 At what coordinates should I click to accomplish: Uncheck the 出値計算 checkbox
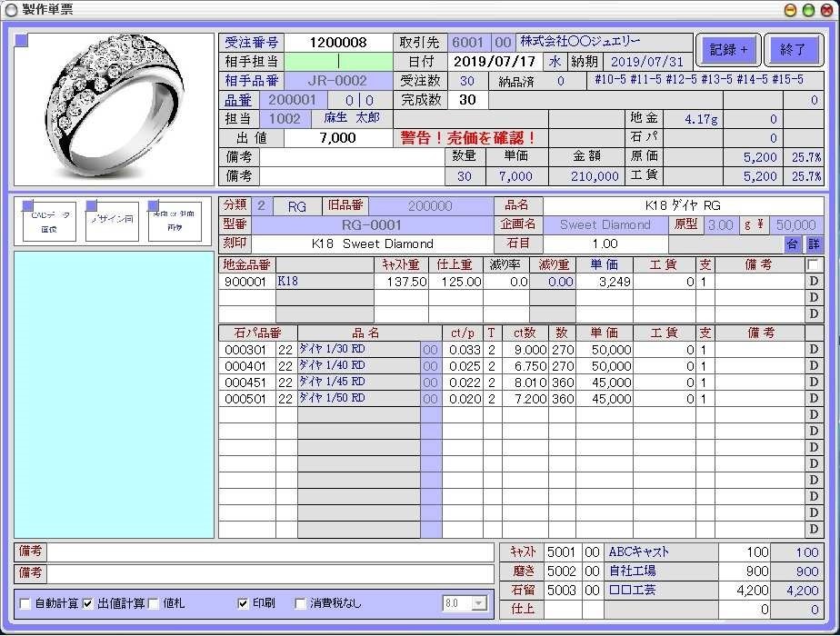(x=87, y=603)
